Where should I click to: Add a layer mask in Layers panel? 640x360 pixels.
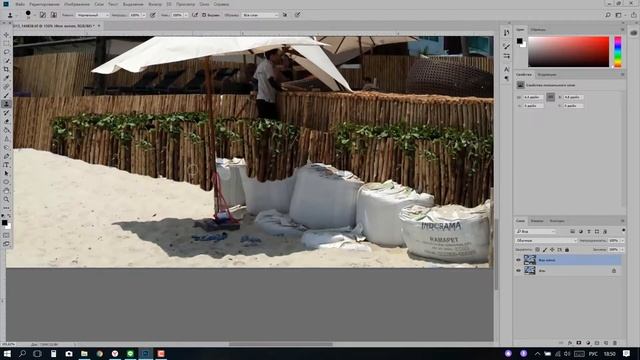coord(579,343)
